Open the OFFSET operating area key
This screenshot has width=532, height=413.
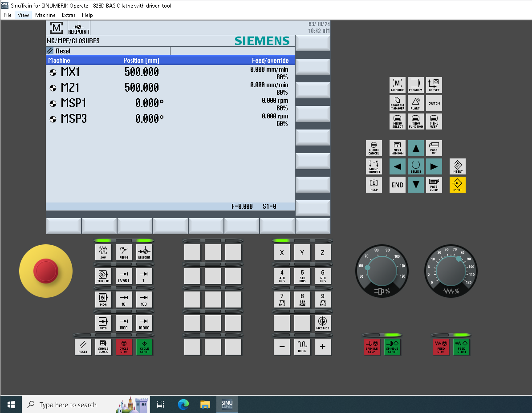(434, 85)
